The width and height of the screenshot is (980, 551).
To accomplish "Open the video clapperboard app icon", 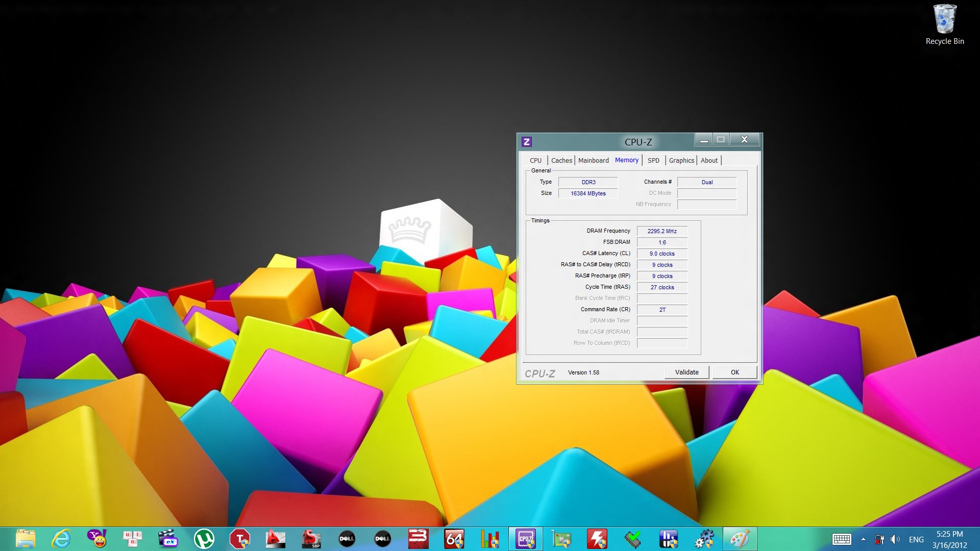I will 168,539.
